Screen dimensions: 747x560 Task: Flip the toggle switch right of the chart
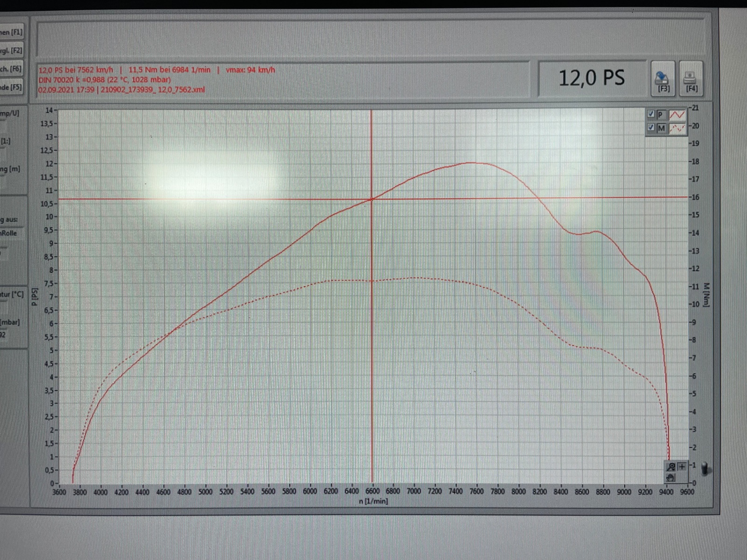point(705,469)
